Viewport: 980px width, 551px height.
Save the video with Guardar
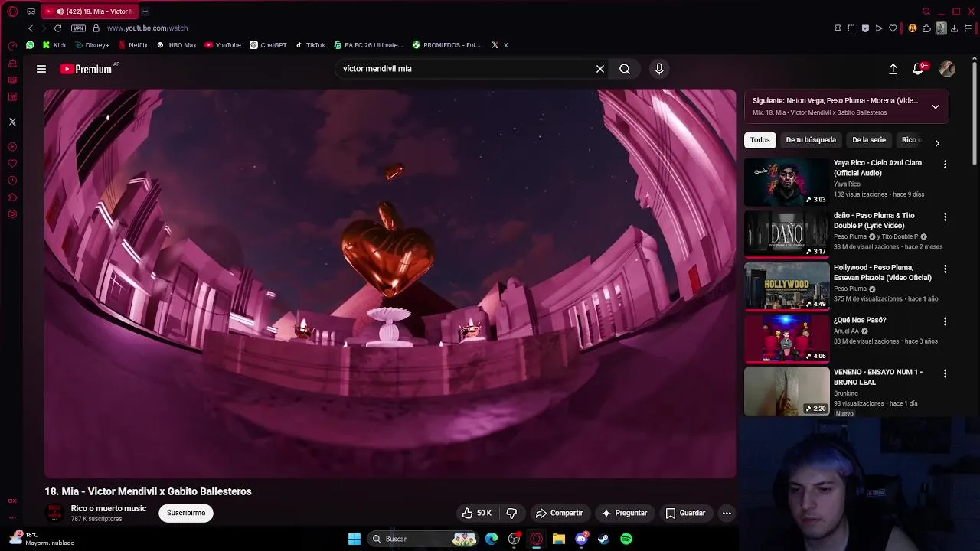[x=685, y=513]
